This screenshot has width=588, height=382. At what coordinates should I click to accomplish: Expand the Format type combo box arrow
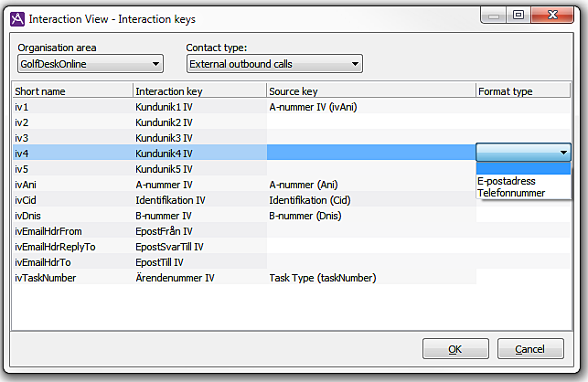pyautogui.click(x=563, y=154)
